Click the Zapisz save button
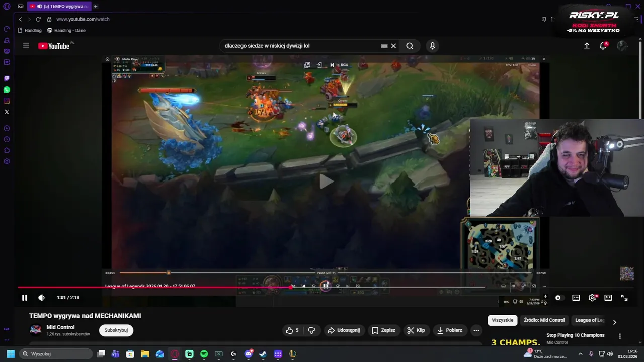Image resolution: width=644 pixels, height=362 pixels. [383, 330]
